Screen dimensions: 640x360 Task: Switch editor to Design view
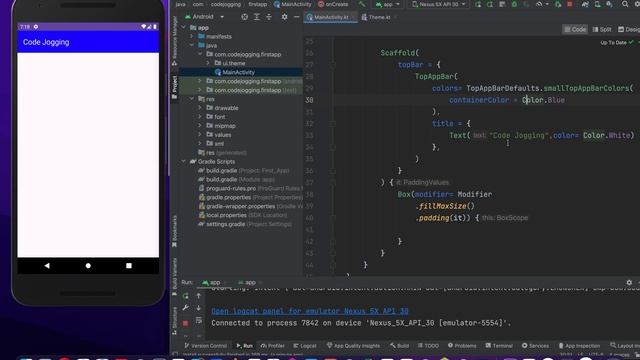click(629, 29)
